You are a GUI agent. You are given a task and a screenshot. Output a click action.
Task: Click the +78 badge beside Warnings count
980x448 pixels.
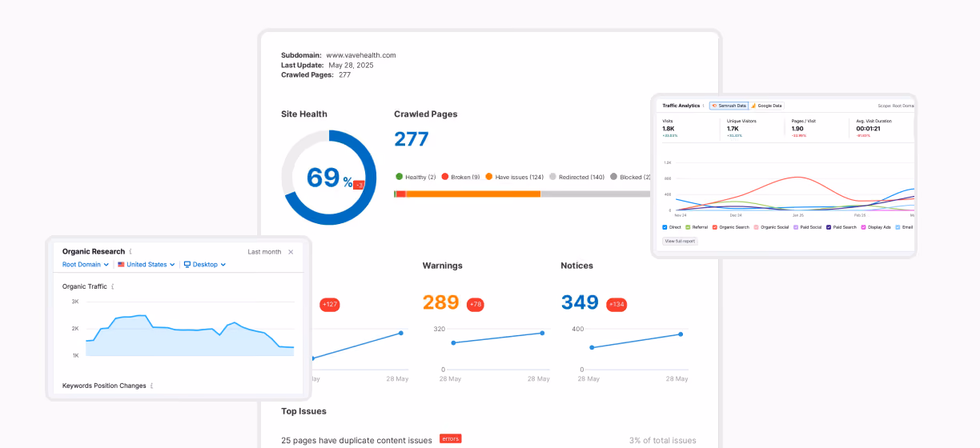click(476, 304)
